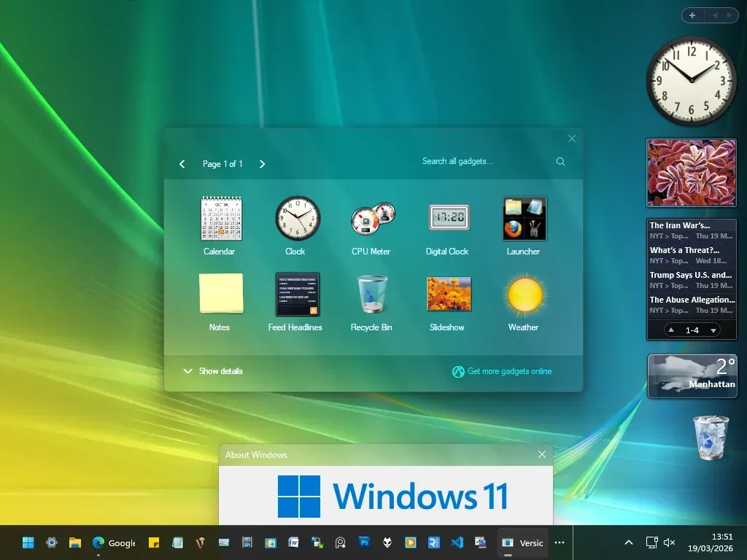
Task: Go to previous gadget gallery page
Action: (182, 164)
